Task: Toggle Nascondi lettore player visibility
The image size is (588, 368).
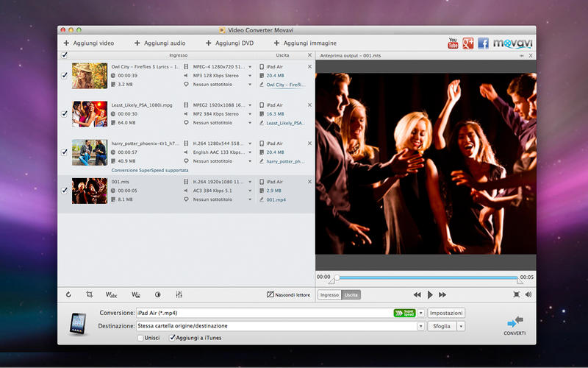Action: pos(288,295)
